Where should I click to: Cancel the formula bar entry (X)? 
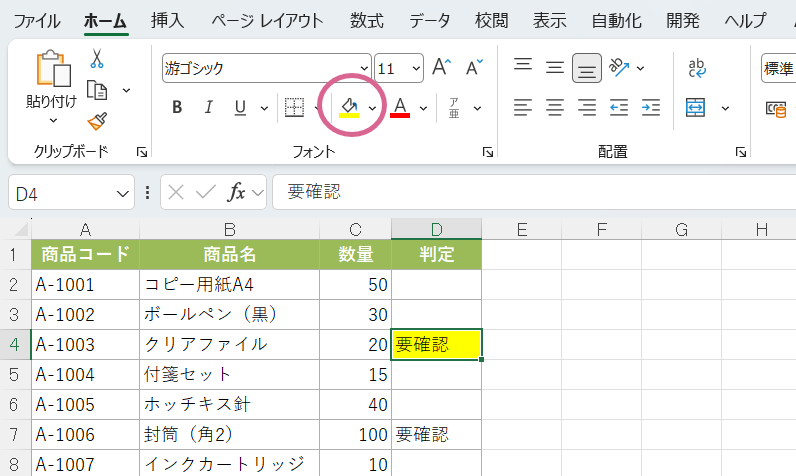click(x=176, y=192)
